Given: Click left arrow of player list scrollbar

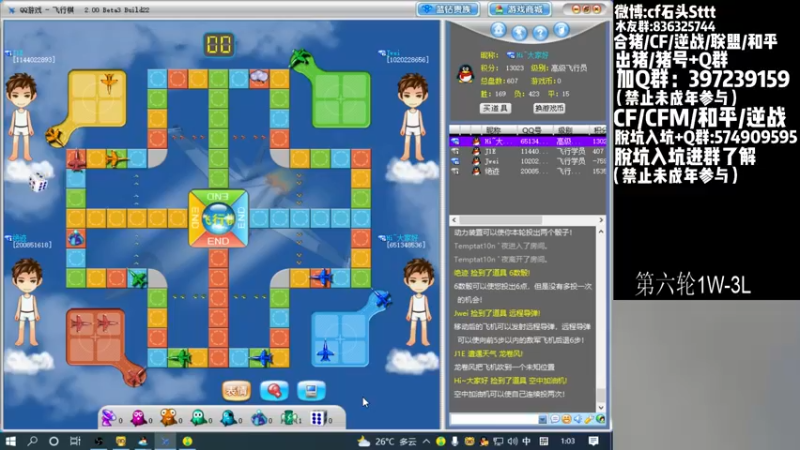Looking at the screenshot, I should point(454,220).
